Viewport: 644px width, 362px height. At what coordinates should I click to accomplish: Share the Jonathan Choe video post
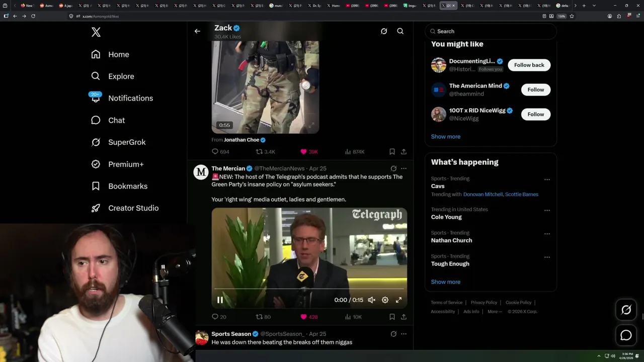click(x=404, y=151)
